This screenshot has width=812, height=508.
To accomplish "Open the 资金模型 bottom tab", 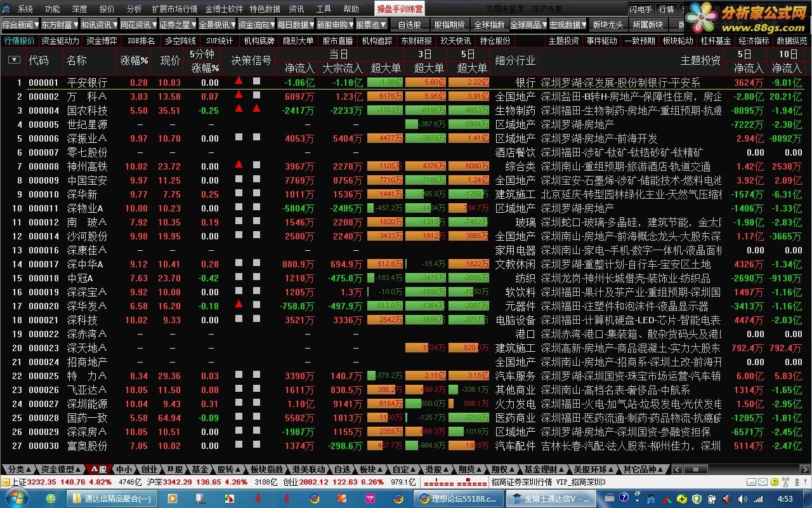I will click(x=60, y=470).
